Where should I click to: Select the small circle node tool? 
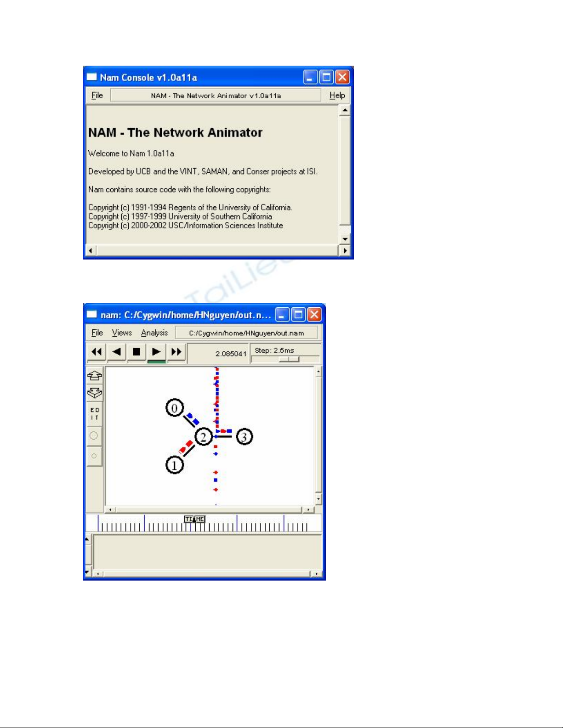[x=94, y=456]
